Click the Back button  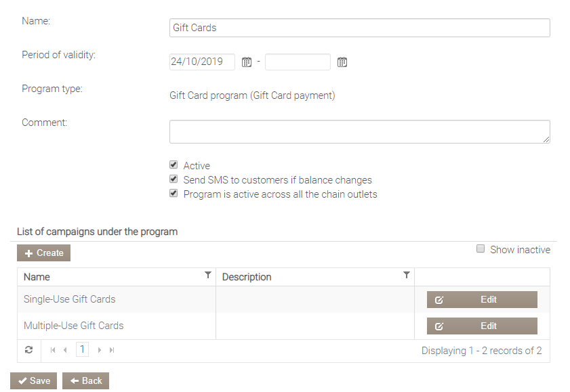coord(85,381)
